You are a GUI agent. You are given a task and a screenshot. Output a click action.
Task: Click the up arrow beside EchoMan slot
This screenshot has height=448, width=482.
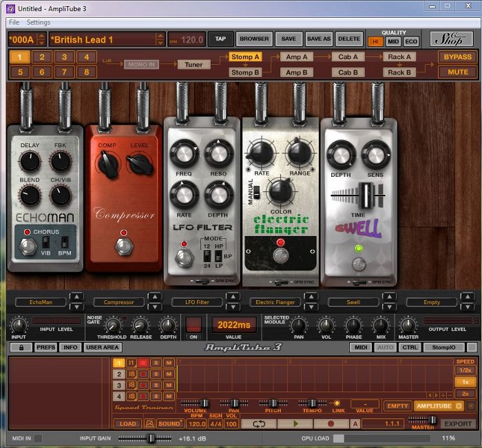(x=76, y=297)
